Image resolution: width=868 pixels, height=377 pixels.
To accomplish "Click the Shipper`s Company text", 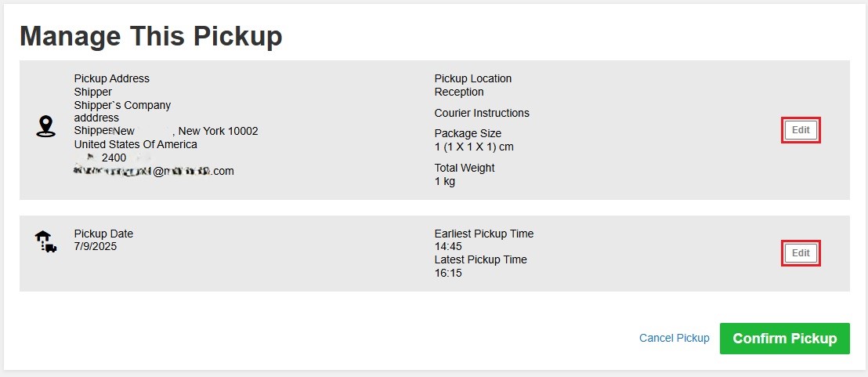I will click(122, 105).
